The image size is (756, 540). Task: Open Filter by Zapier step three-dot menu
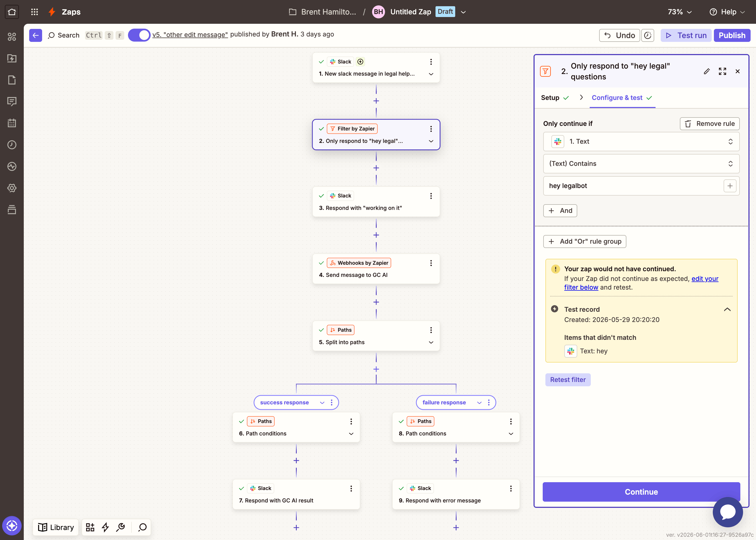[x=431, y=129]
